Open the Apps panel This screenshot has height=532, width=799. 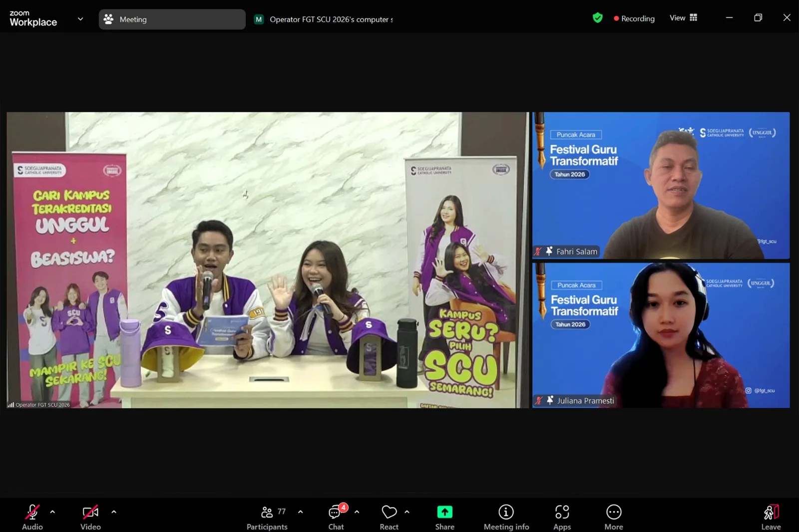562,517
